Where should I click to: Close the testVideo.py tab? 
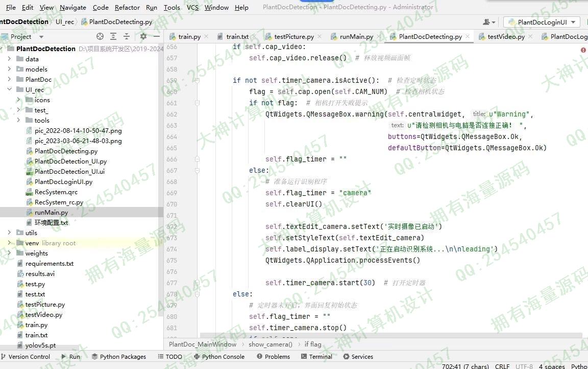click(530, 36)
